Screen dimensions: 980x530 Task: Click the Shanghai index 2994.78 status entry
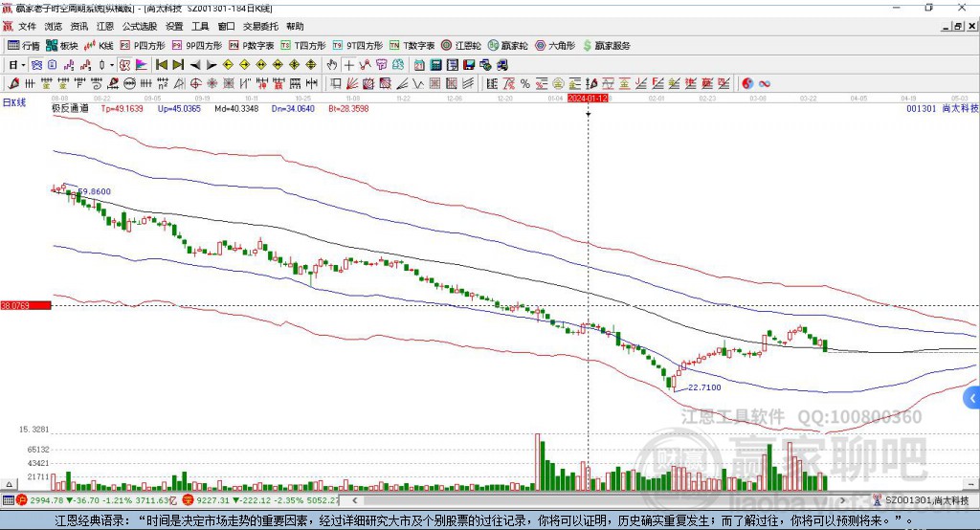[97, 500]
